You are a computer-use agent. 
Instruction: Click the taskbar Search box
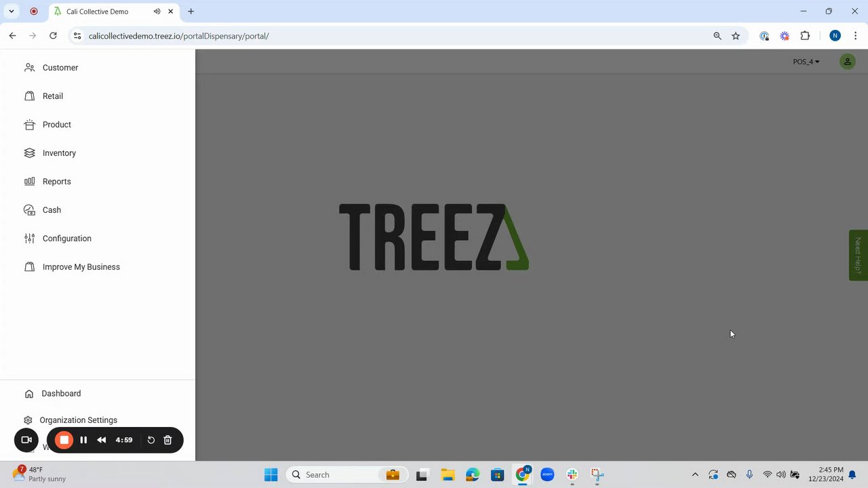[x=347, y=474]
